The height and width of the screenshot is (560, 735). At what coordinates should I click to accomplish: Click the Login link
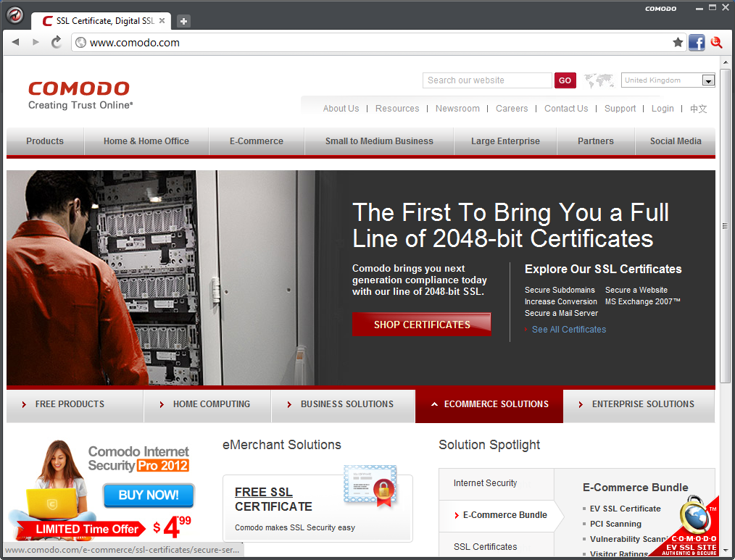click(x=663, y=108)
